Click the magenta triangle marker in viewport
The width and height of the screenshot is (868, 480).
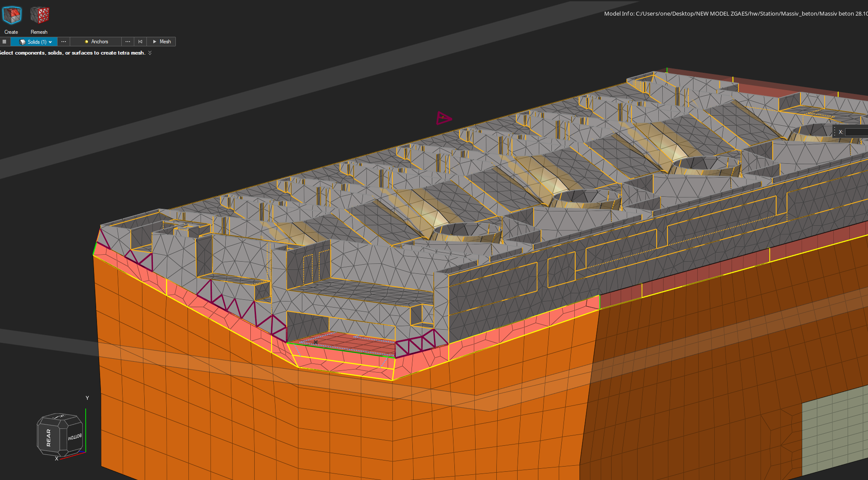[443, 118]
